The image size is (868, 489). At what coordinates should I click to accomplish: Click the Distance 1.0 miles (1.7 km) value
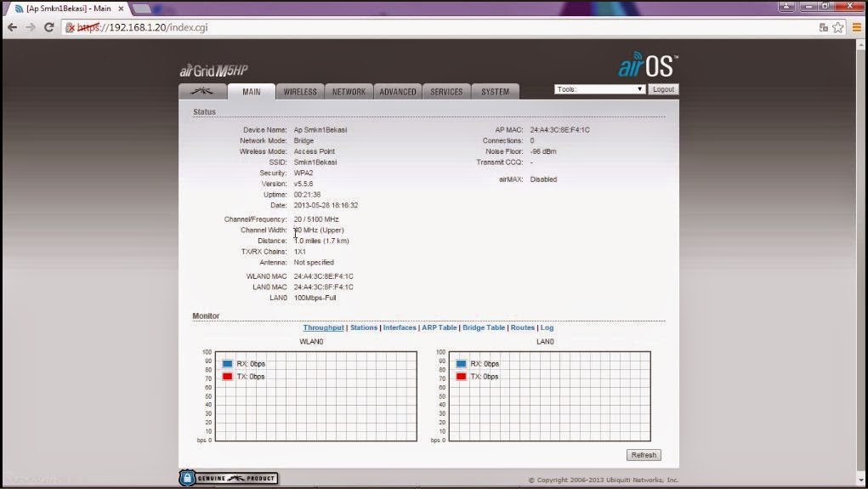[x=321, y=241]
